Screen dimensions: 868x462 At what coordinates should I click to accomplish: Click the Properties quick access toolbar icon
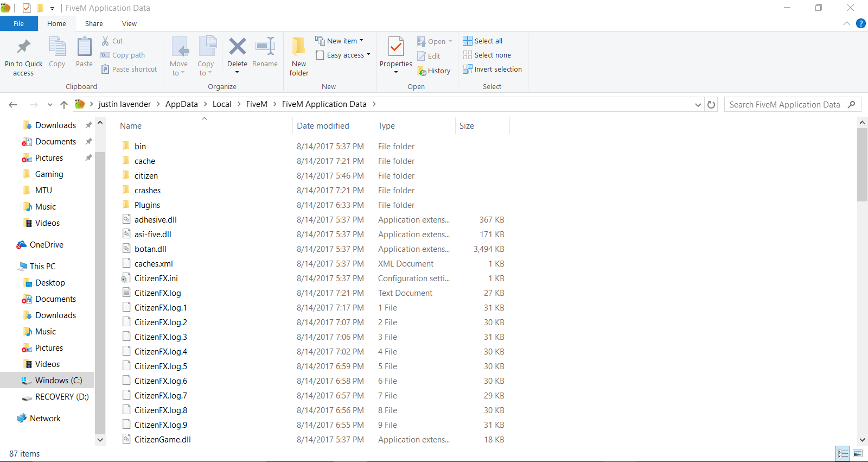coord(27,8)
